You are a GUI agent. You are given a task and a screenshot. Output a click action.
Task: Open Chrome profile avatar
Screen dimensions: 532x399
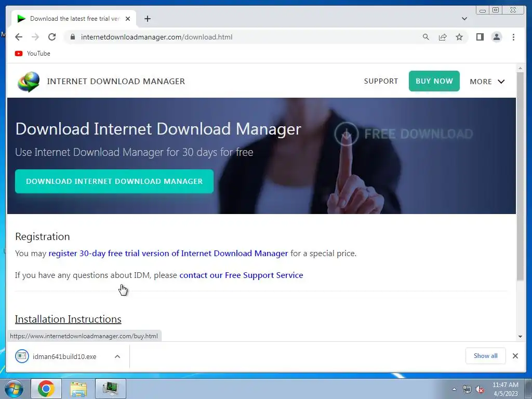coord(497,37)
